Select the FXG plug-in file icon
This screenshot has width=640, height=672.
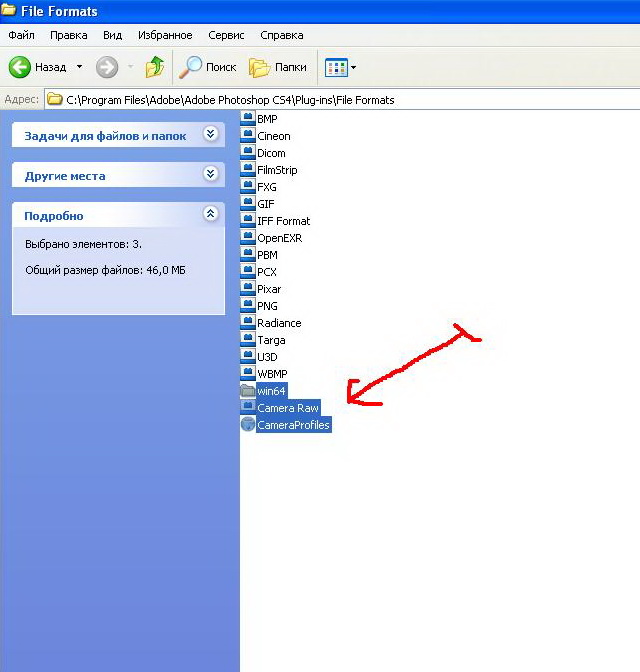coord(248,186)
